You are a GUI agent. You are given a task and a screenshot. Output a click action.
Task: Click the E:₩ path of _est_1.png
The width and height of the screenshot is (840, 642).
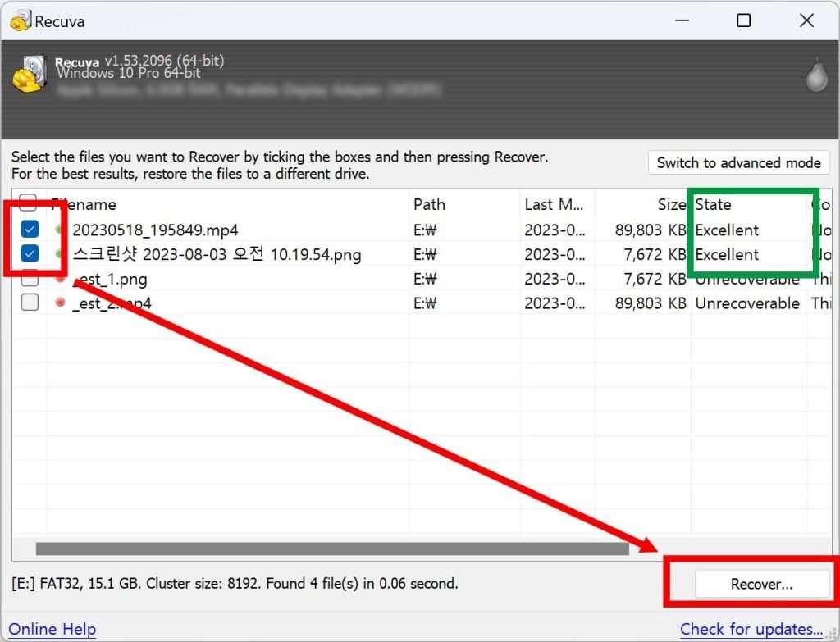tap(425, 279)
